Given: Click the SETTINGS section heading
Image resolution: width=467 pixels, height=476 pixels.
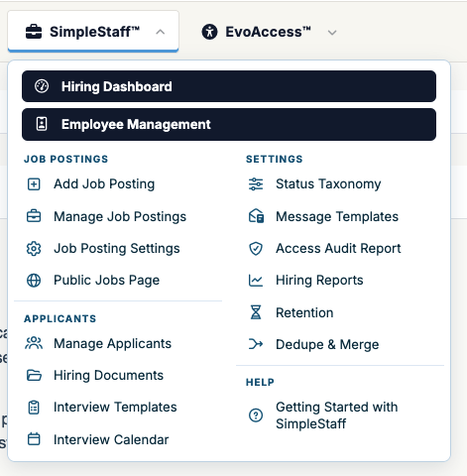Looking at the screenshot, I should [275, 159].
